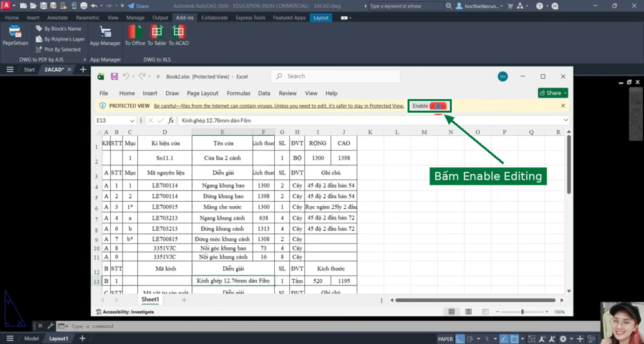The height and width of the screenshot is (344, 644).
Task: Open the Object Snap settings dropdown arrow
Action: point(522,339)
